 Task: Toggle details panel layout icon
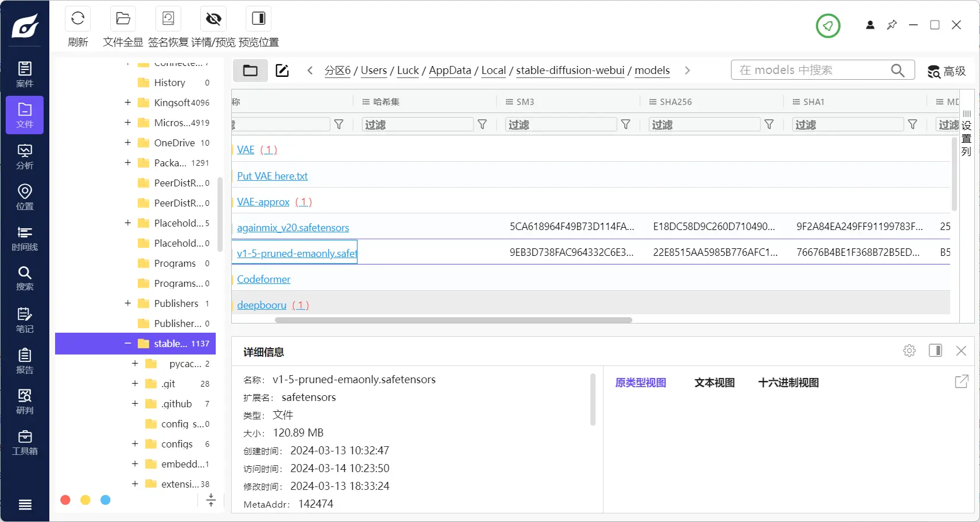coord(935,350)
